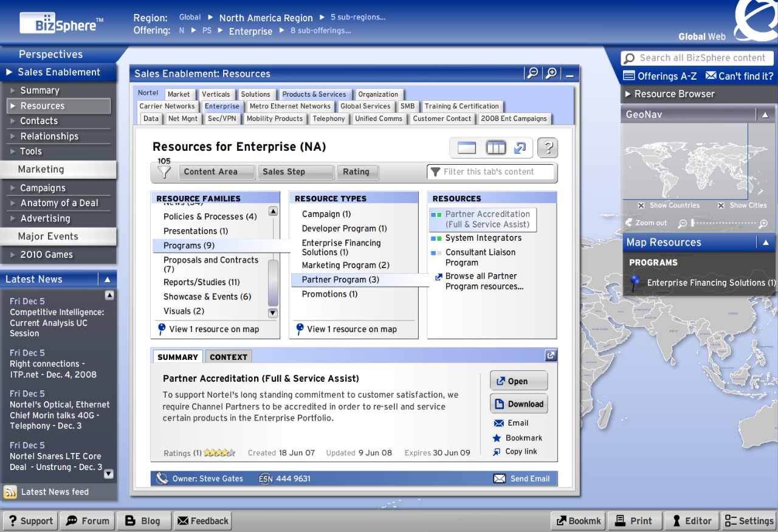The width and height of the screenshot is (778, 532).
Task: Open the 2010 Games item
Action: pyautogui.click(x=46, y=255)
